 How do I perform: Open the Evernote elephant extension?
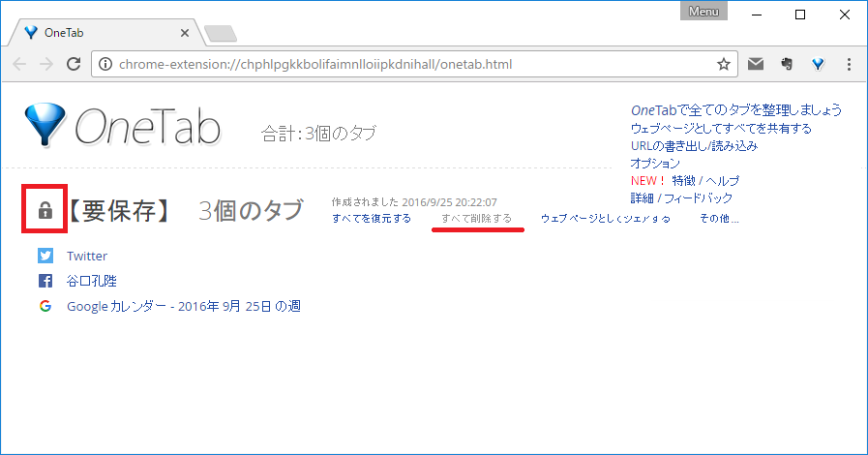787,65
